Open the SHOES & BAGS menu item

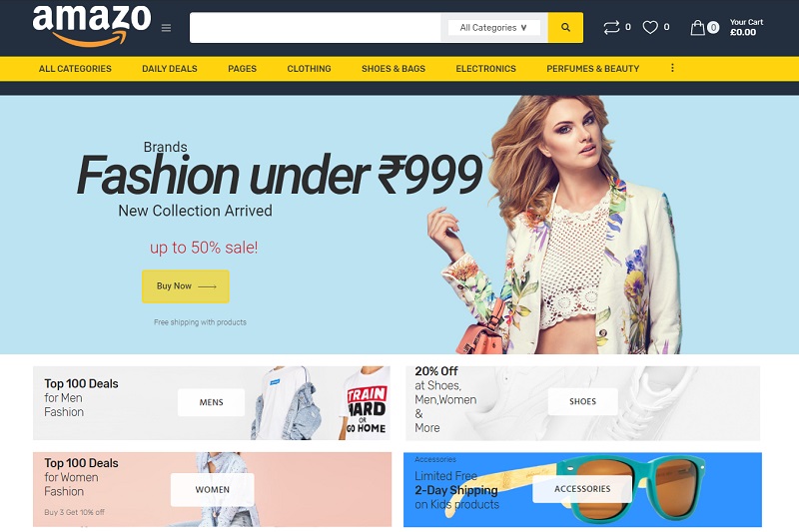[394, 69]
